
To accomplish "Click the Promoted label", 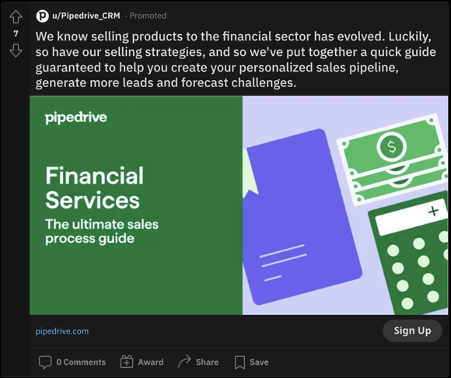I will (148, 16).
